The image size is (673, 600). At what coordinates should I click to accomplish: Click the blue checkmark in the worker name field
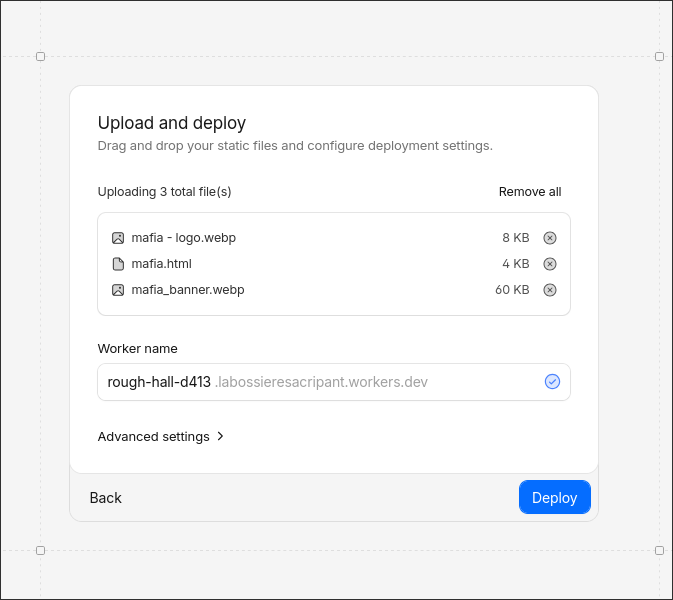tap(552, 382)
